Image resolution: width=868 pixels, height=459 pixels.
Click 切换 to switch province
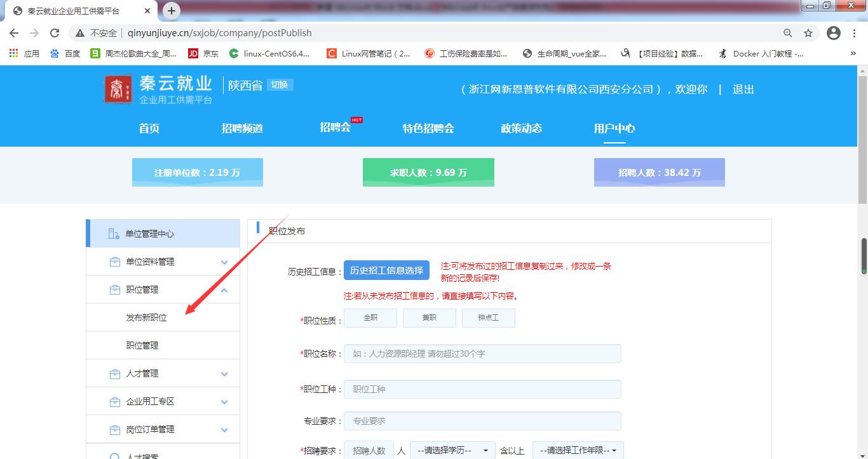click(280, 84)
